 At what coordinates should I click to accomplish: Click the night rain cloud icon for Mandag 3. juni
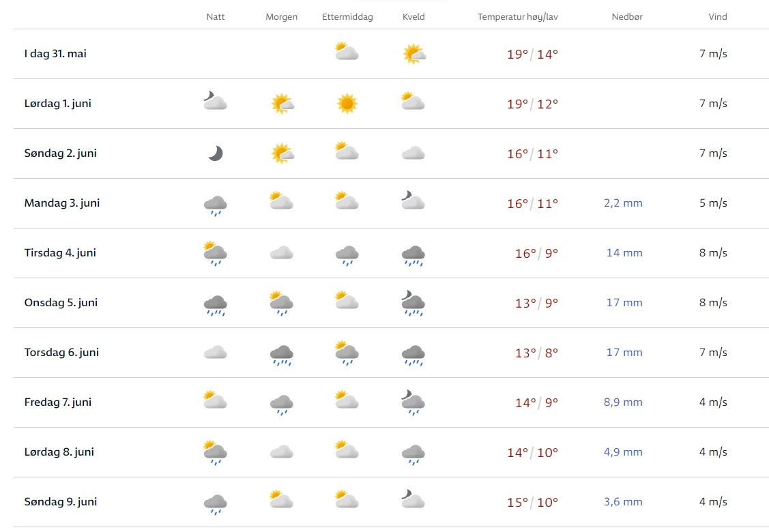point(216,205)
